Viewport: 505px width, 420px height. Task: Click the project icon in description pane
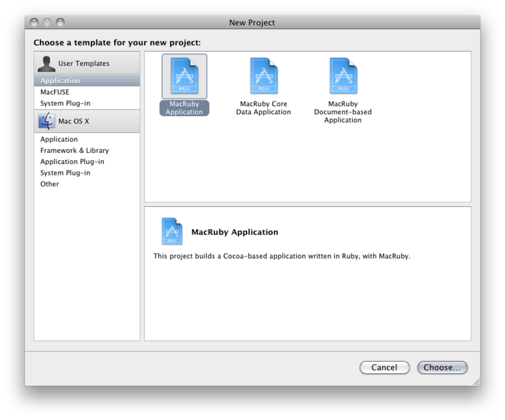tap(172, 231)
